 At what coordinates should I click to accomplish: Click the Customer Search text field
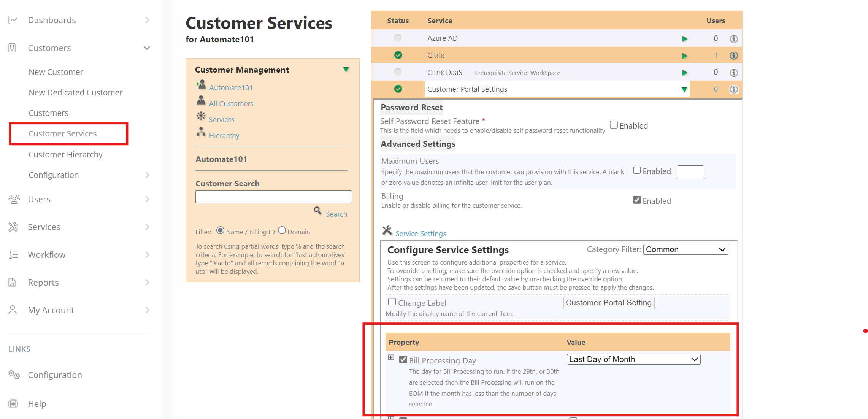click(x=273, y=197)
